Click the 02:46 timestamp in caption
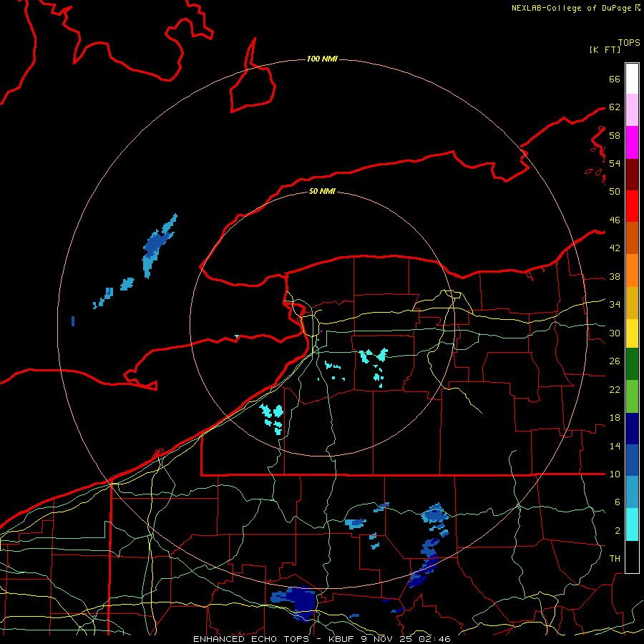The width and height of the screenshot is (644, 644). tap(434, 639)
